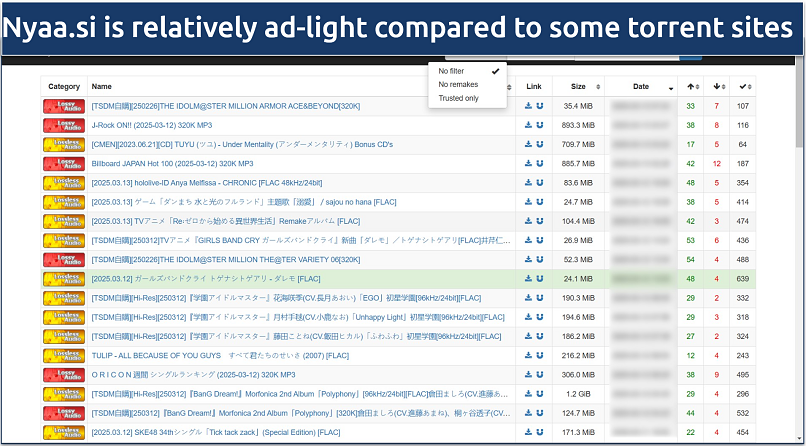
Task: Click the 216.2 MiB size cell
Action: coord(578,356)
